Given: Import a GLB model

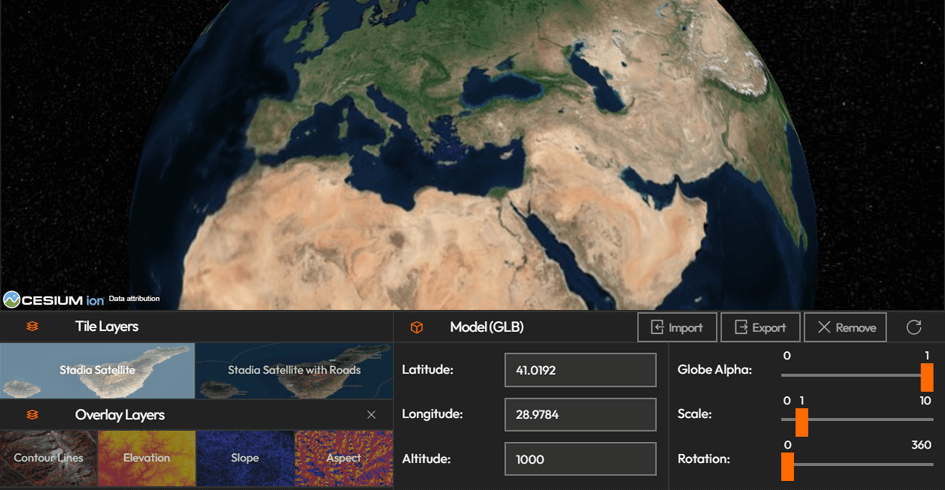Looking at the screenshot, I should (677, 327).
